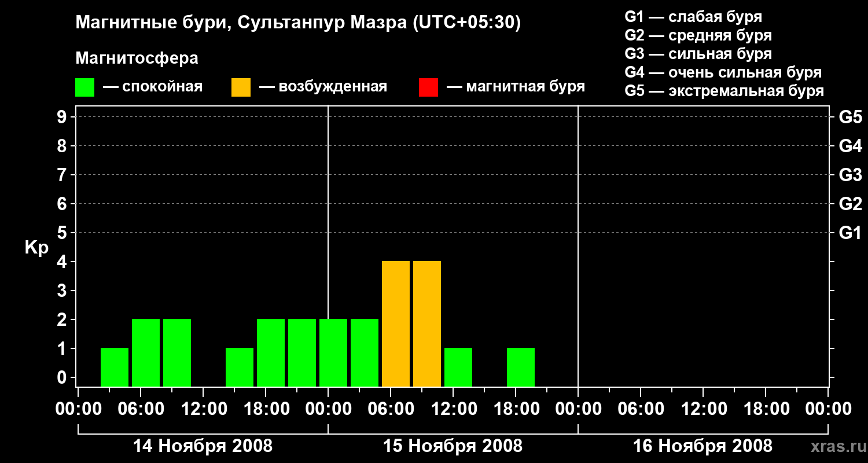Click the 'G2' label on the right axis
This screenshot has width=868, height=463.
[851, 204]
